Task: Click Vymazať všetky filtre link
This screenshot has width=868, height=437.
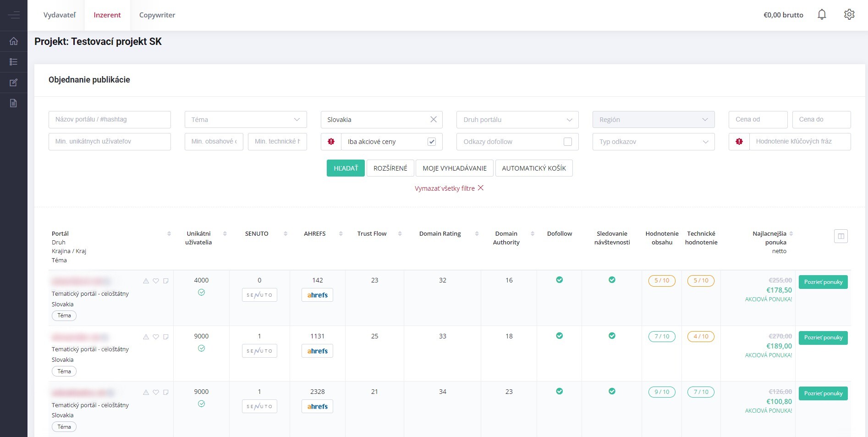Action: (x=449, y=188)
